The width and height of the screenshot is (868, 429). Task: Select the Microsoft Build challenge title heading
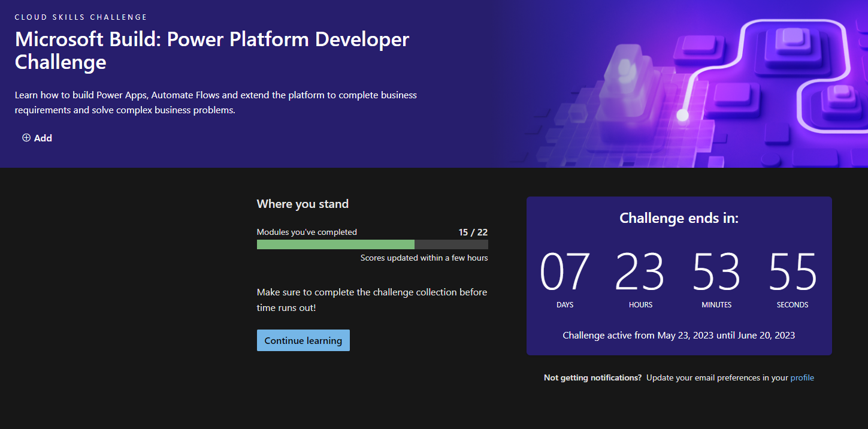click(x=212, y=50)
